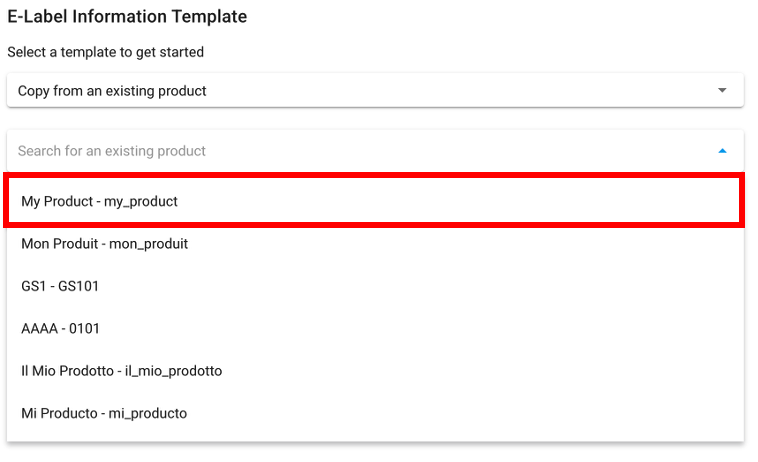Select 'AAAA - 0101' from the list
This screenshot has width=758, height=462.
[61, 328]
